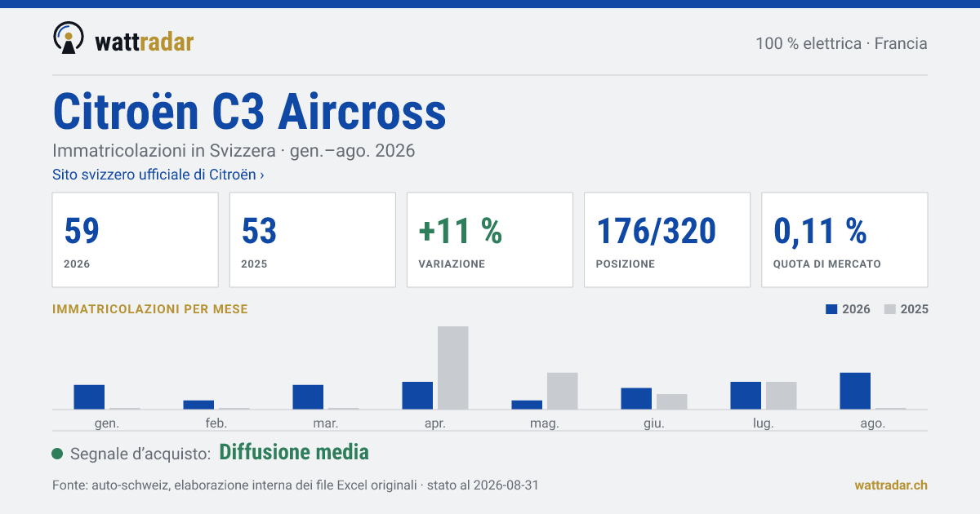This screenshot has height=514, width=980.
Task: Click the blue 2026 bar for mar.
Action: click(x=308, y=397)
